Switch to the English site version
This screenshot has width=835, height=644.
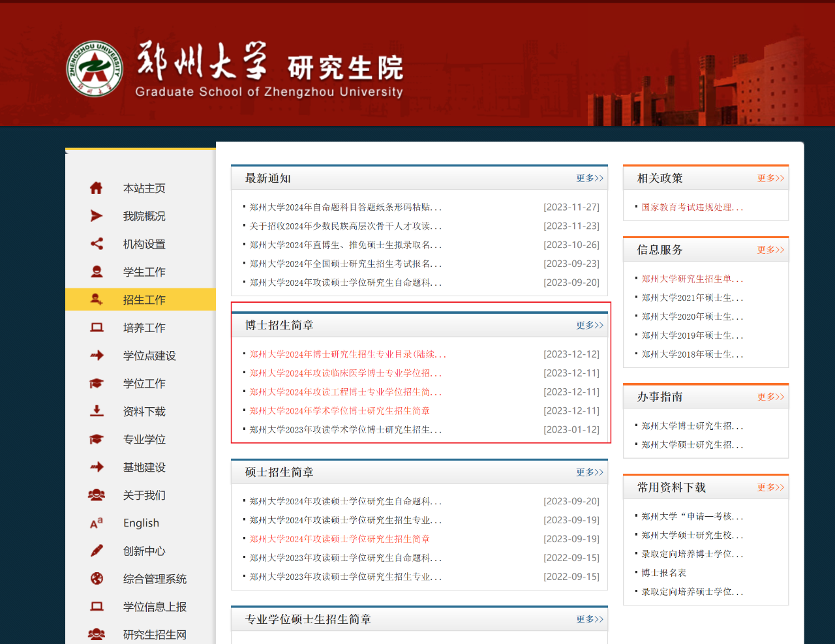pos(140,523)
